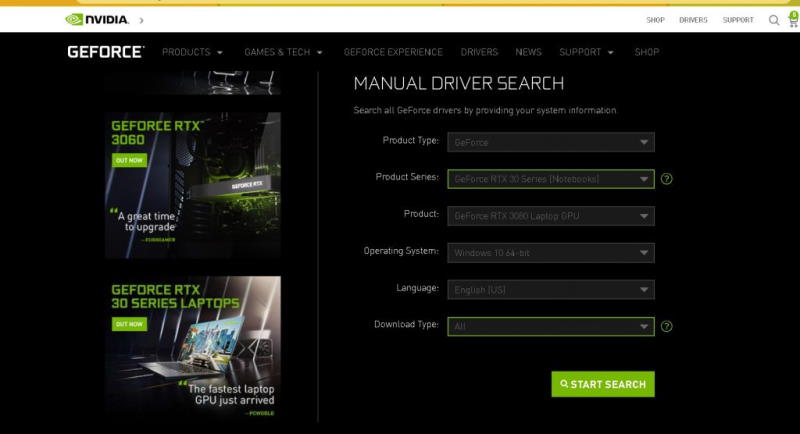Open the Product Series dropdown
The height and width of the screenshot is (434, 800).
[551, 179]
